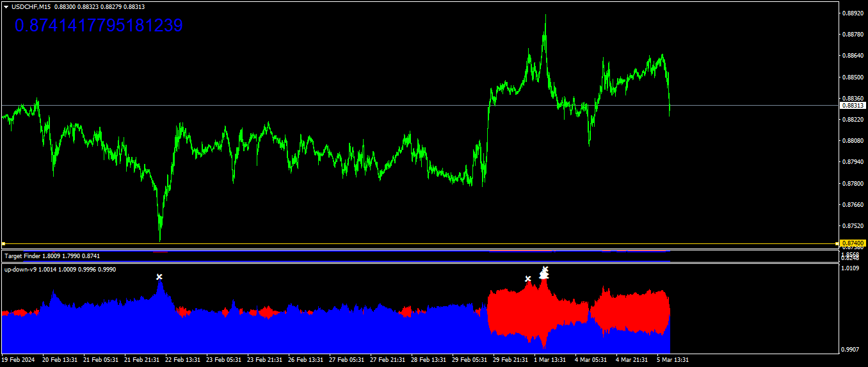Click the 0.88920 value on price scale
This screenshot has height=367, width=868.
click(853, 13)
